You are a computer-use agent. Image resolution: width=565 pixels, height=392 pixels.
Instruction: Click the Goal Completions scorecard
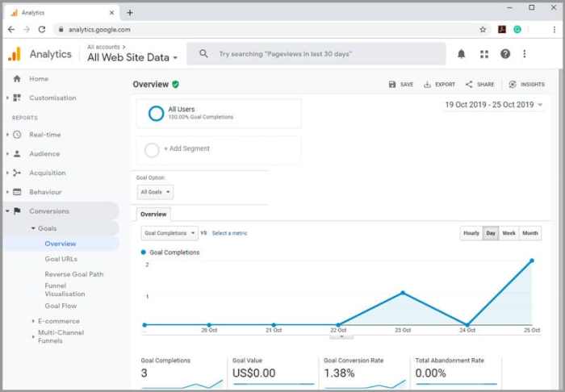coord(182,373)
